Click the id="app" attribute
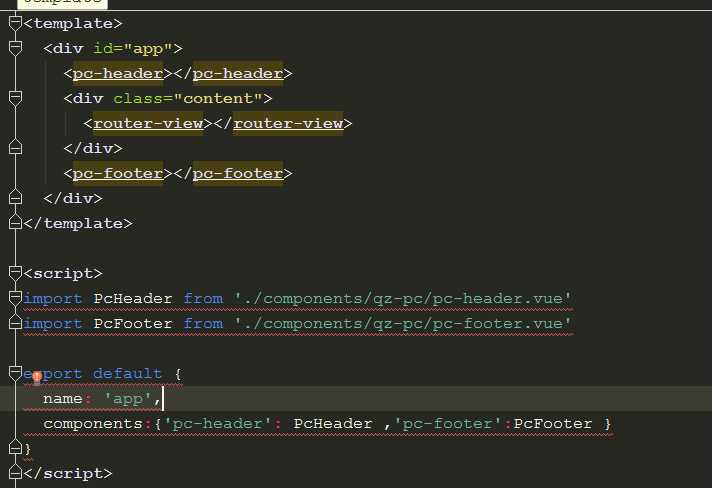 (133, 48)
